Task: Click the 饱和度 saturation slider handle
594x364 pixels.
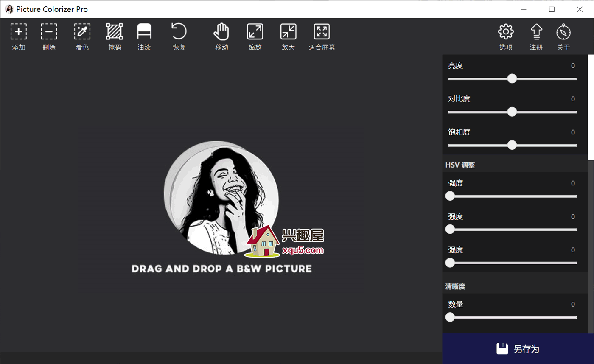Action: [512, 145]
